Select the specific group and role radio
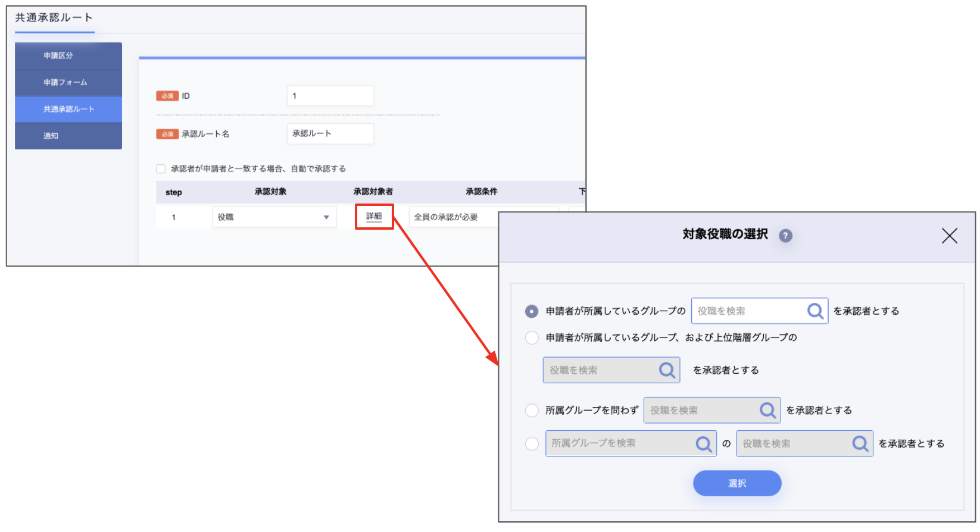Screen dimensions: 980x532 click(x=532, y=444)
